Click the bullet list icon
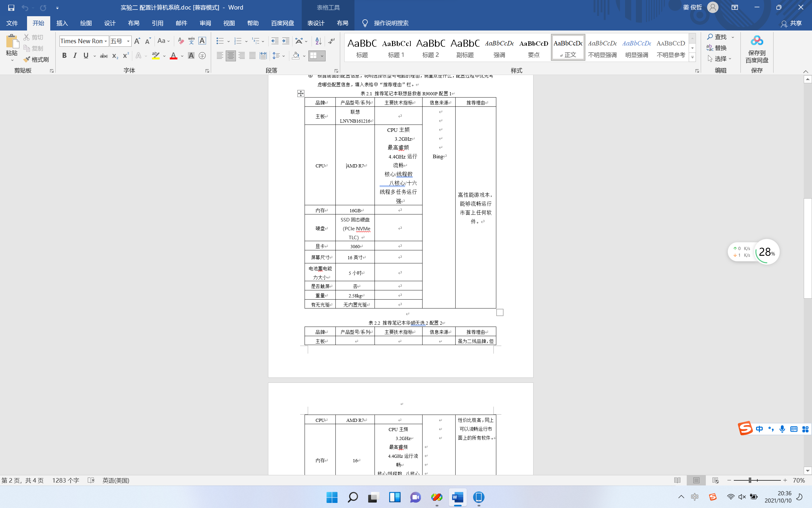The height and width of the screenshot is (508, 812). [x=220, y=41]
